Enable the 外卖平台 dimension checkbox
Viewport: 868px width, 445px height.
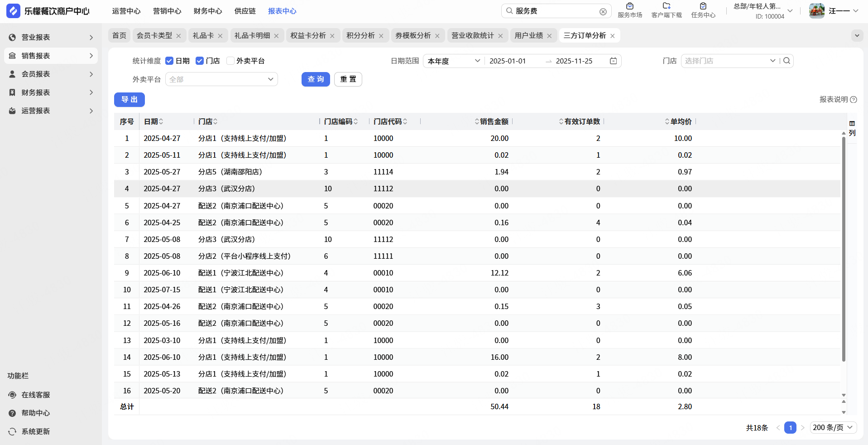click(230, 61)
